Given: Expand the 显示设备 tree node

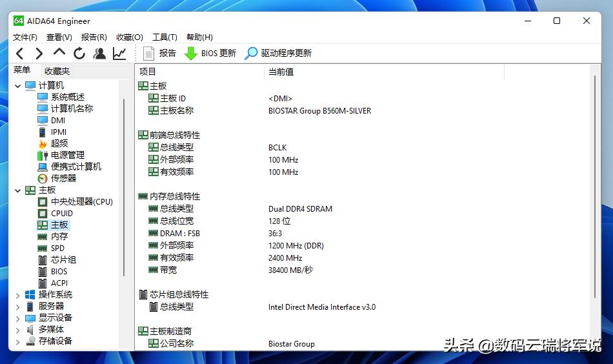Looking at the screenshot, I should (17, 319).
